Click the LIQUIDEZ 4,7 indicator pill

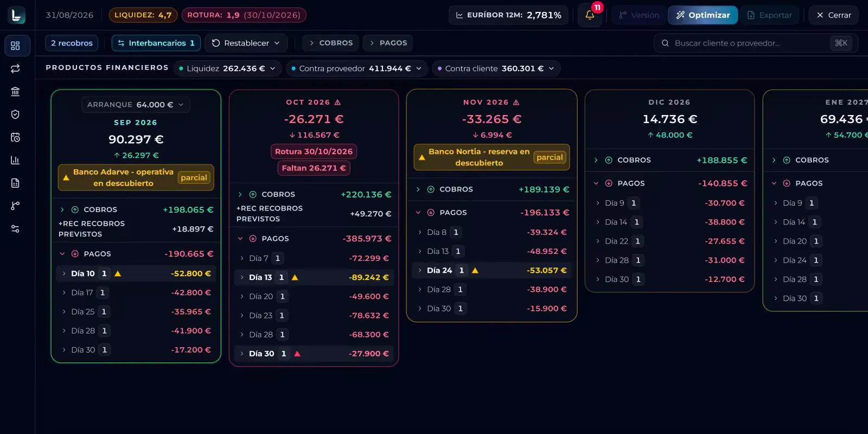[143, 15]
